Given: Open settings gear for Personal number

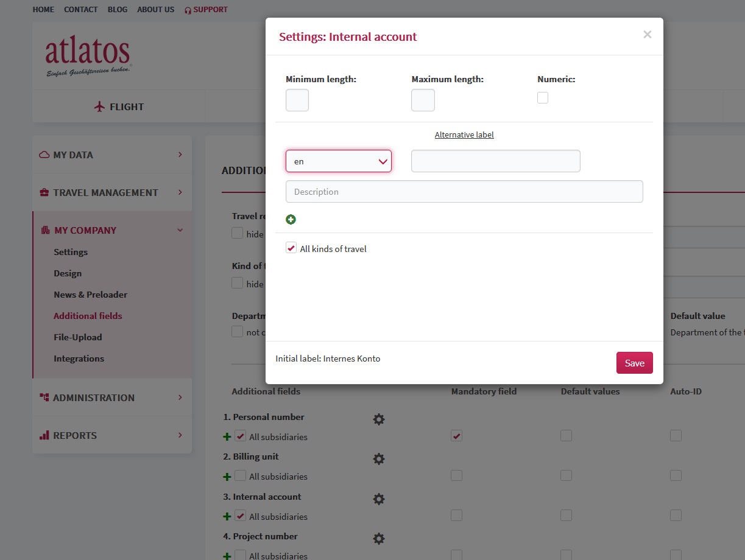Looking at the screenshot, I should [379, 419].
